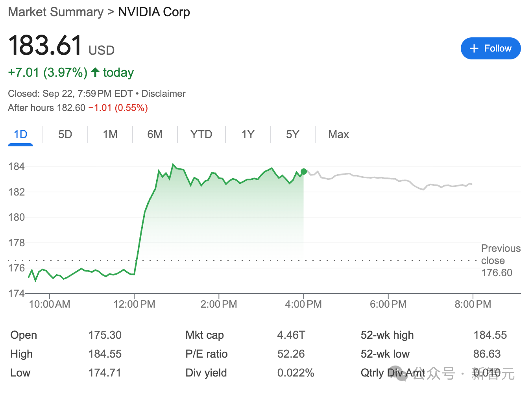Click the plus icon in Follow button

pos(474,48)
